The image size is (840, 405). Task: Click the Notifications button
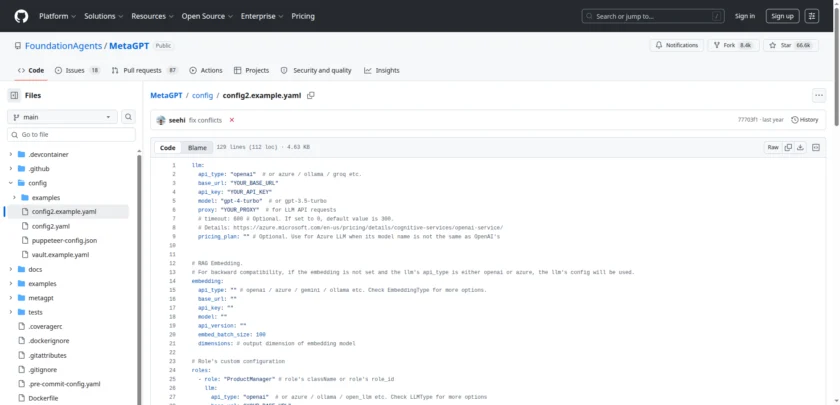pyautogui.click(x=677, y=46)
